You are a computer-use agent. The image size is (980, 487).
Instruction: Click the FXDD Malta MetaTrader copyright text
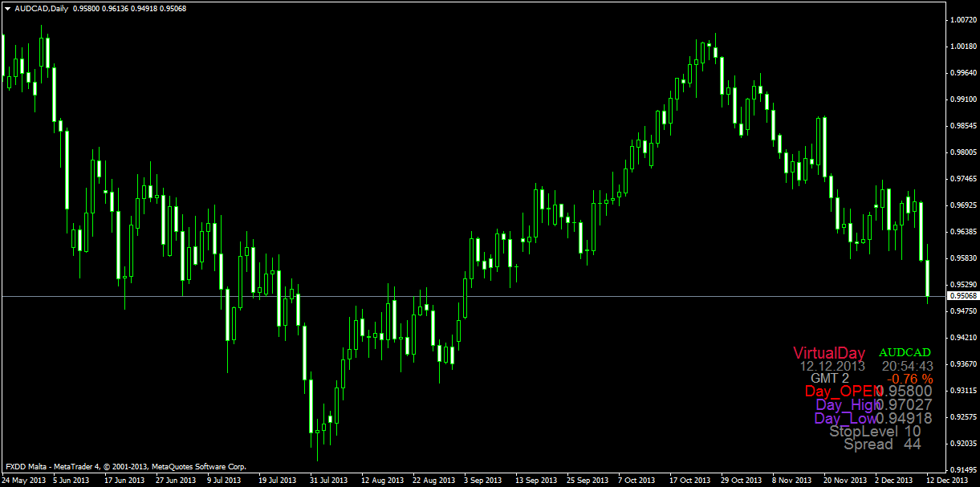pyautogui.click(x=125, y=466)
